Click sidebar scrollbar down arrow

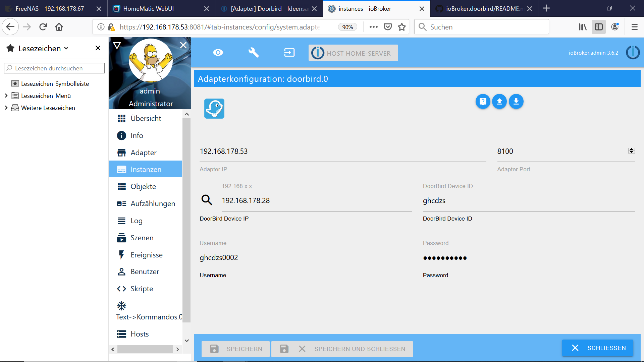[187, 341]
